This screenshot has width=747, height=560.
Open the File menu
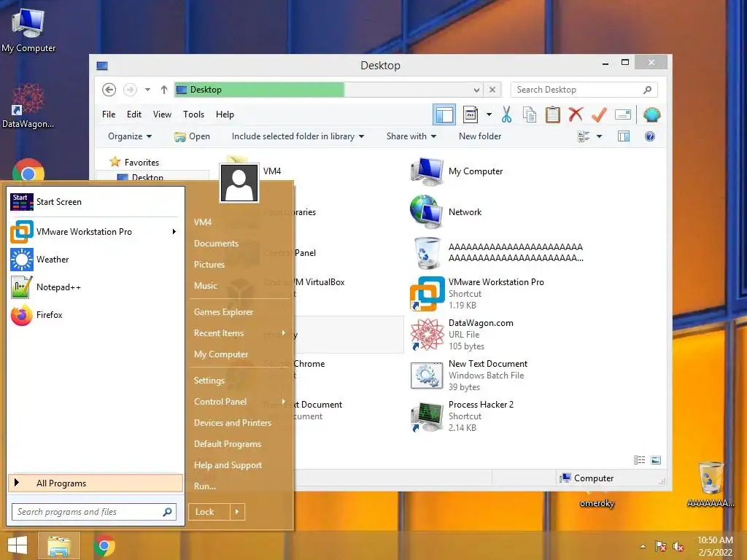coord(109,114)
